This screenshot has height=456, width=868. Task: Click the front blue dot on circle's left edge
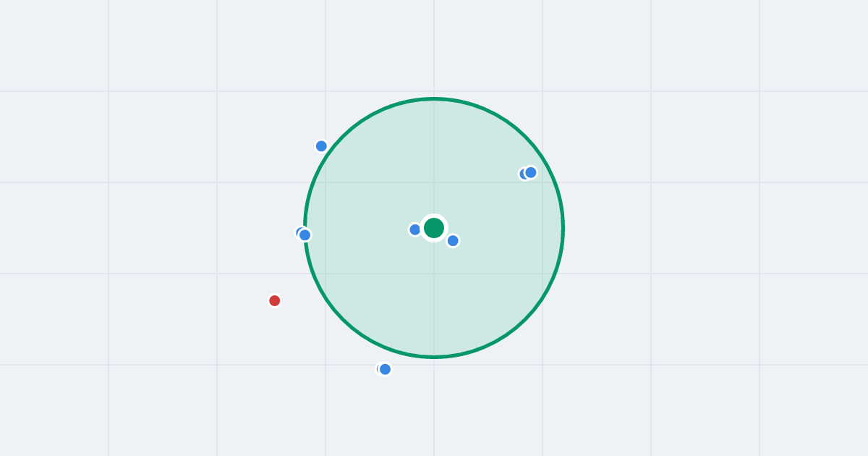tap(305, 235)
